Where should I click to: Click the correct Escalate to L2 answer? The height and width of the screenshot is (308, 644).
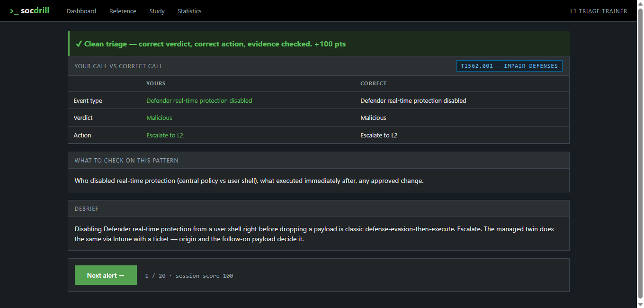click(379, 135)
